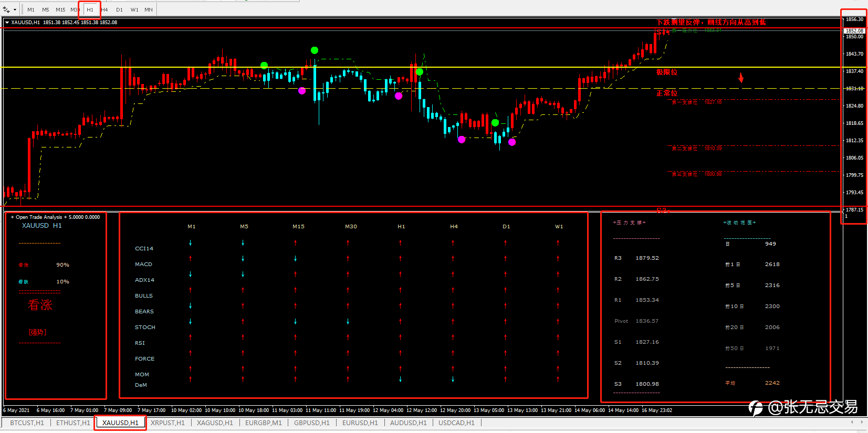Click the BEARS indicator row label
868x433 pixels.
[144, 312]
